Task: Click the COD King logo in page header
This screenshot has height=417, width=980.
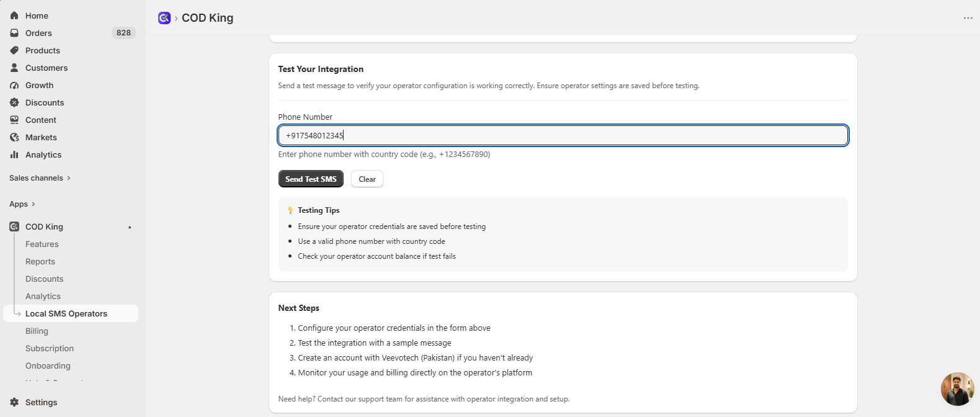Action: click(x=164, y=18)
